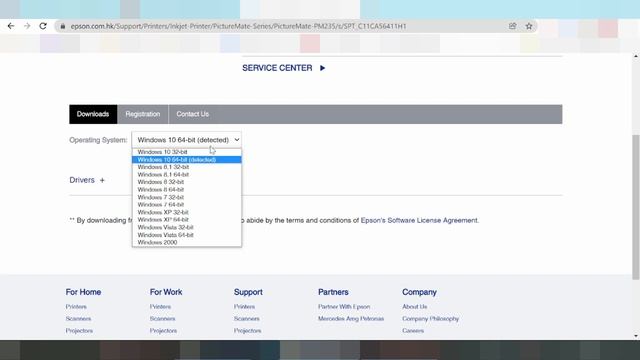The width and height of the screenshot is (640, 360).
Task: Go back to the previous page
Action: coord(11,26)
